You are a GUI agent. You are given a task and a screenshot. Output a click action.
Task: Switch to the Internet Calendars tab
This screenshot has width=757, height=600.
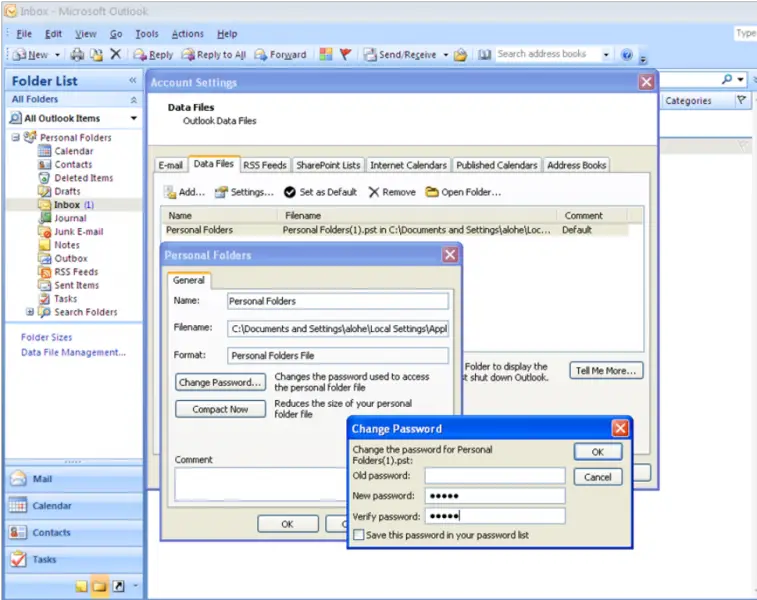[408, 165]
